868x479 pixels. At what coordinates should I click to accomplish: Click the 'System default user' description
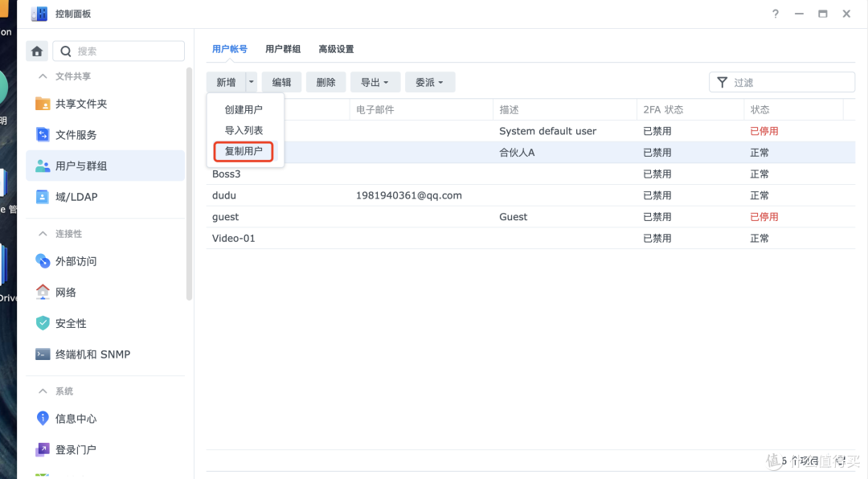tap(547, 131)
